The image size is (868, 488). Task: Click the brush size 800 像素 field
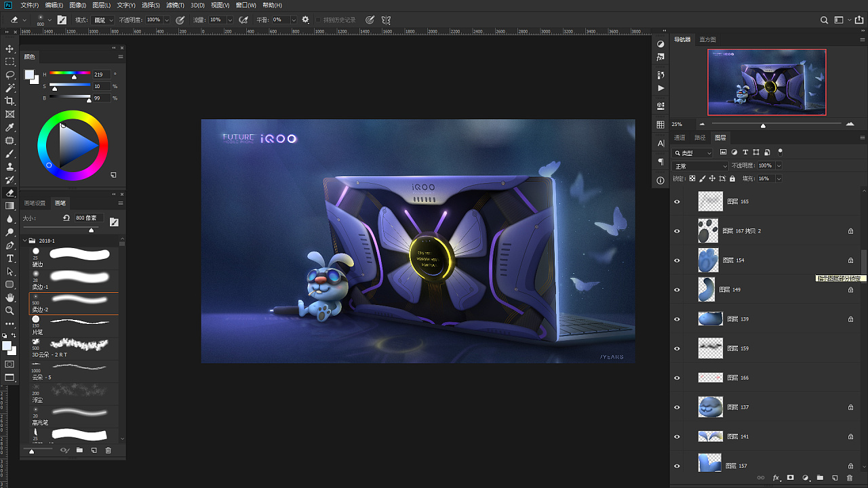pos(88,218)
